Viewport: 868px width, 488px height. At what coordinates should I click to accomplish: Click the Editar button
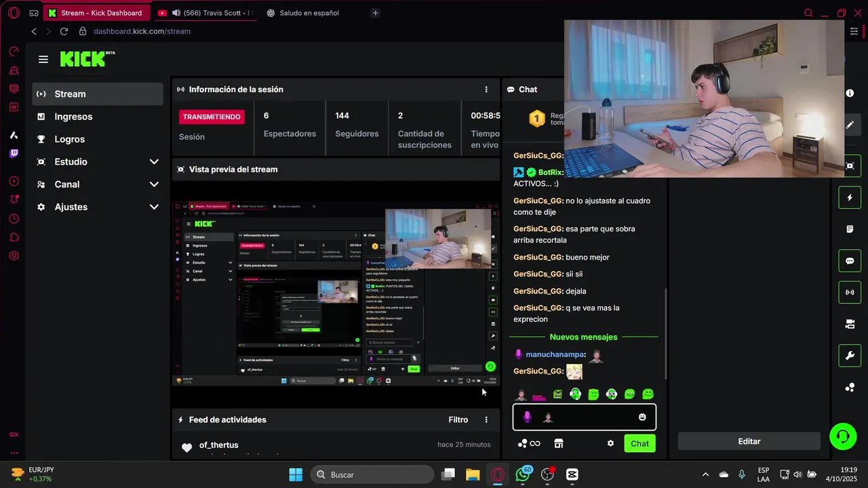(x=749, y=441)
